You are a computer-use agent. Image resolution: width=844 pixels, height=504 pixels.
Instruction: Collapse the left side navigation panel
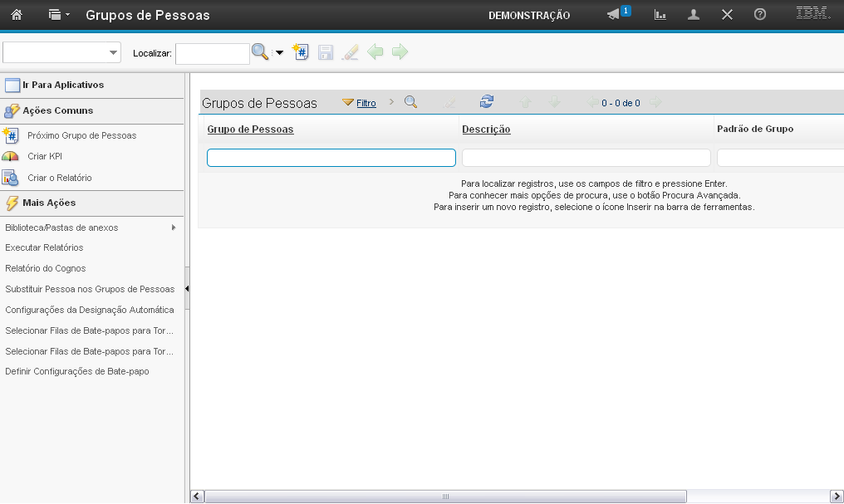pyautogui.click(x=187, y=289)
